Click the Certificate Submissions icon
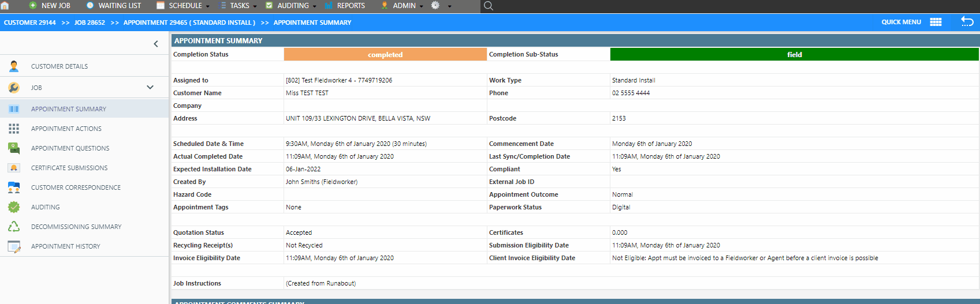 14,168
